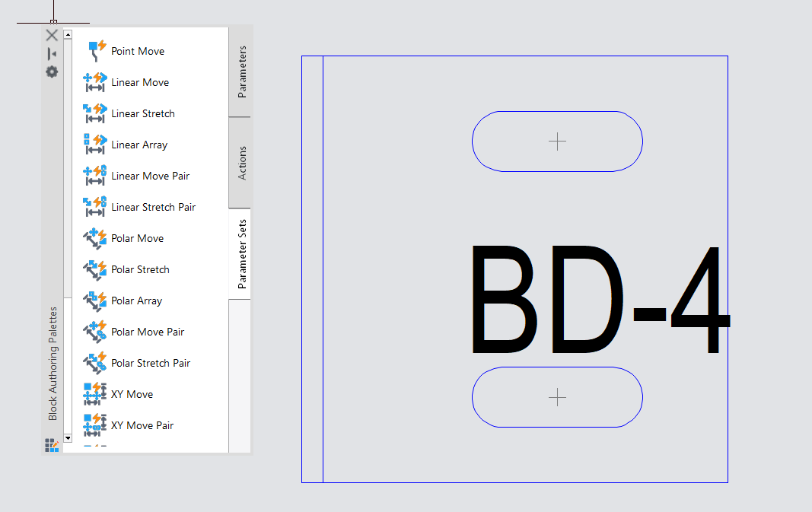Select the BD-4 text in the drawing
Screen dimensions: 812x512
tap(600, 299)
